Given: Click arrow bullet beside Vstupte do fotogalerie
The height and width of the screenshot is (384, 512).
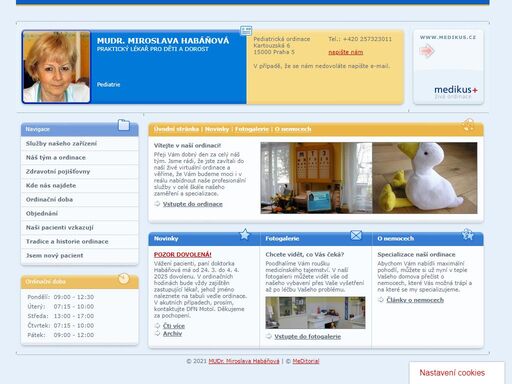Looking at the screenshot, I should [x=269, y=336].
